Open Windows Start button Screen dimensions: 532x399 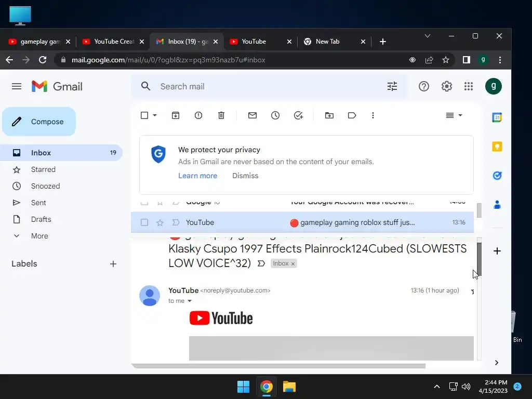243,387
